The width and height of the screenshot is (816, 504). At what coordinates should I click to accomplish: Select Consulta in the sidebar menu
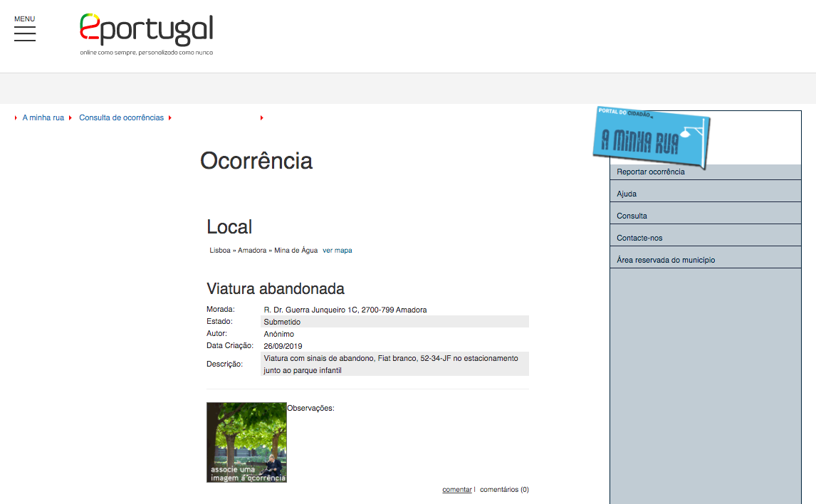point(632,216)
